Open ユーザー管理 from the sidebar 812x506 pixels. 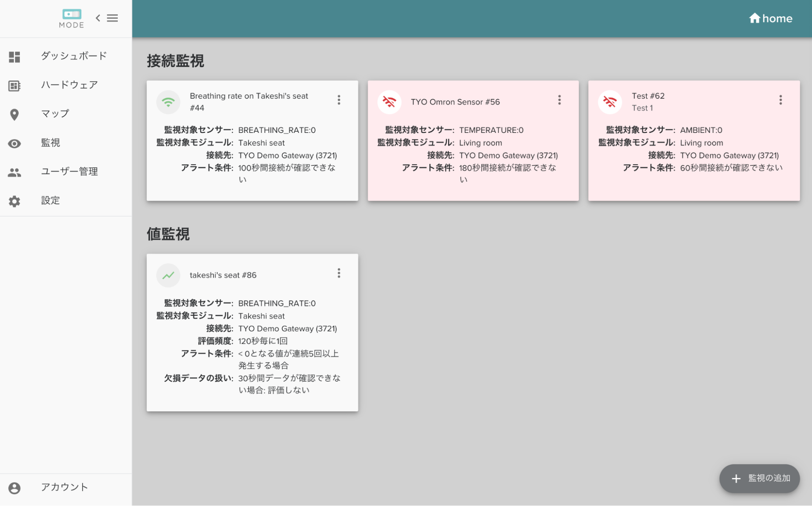(x=69, y=172)
